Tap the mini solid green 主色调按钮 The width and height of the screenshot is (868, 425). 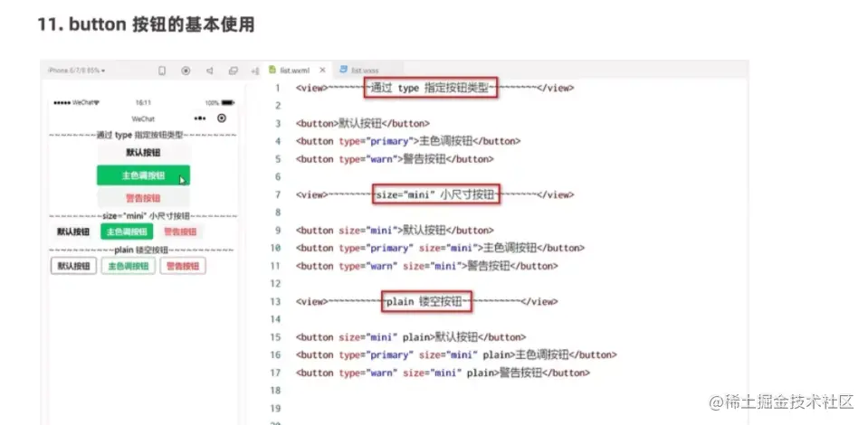point(127,231)
